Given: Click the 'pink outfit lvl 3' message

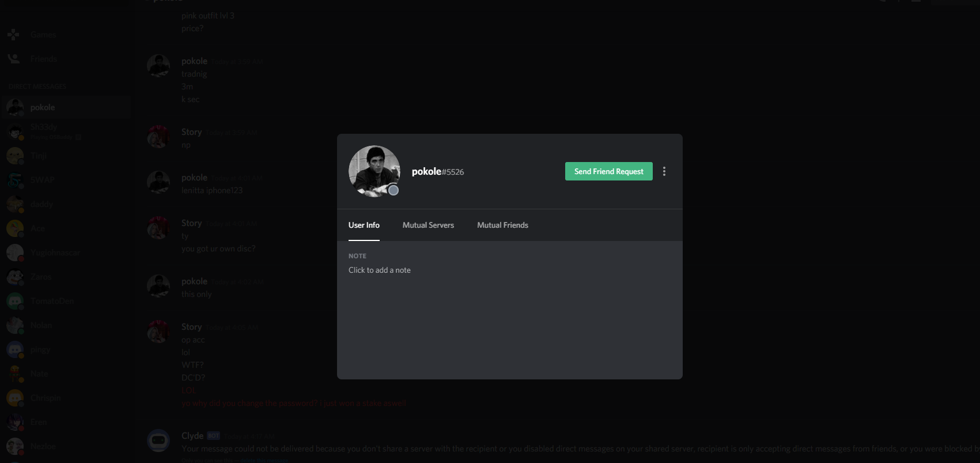Looking at the screenshot, I should tap(208, 16).
